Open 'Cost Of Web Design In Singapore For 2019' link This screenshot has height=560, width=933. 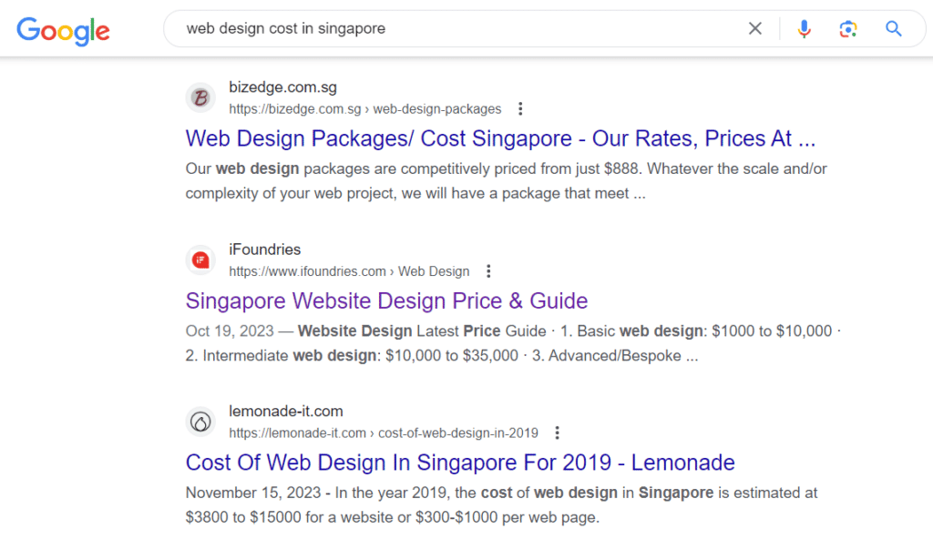click(460, 463)
